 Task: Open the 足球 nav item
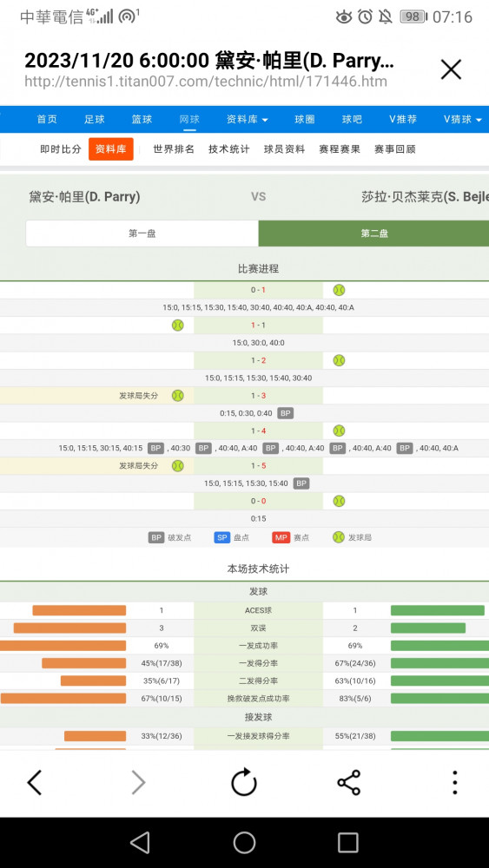tap(94, 119)
